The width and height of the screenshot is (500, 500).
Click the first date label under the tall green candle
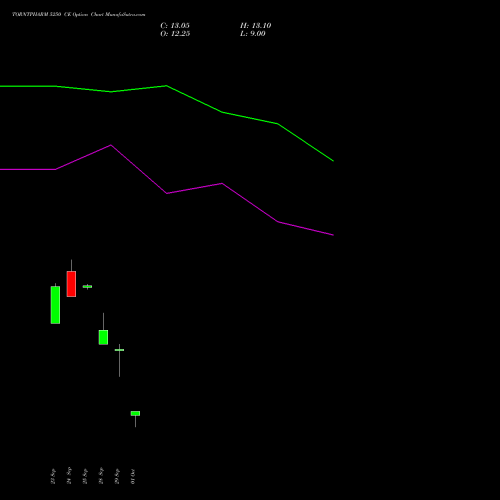click(53, 476)
